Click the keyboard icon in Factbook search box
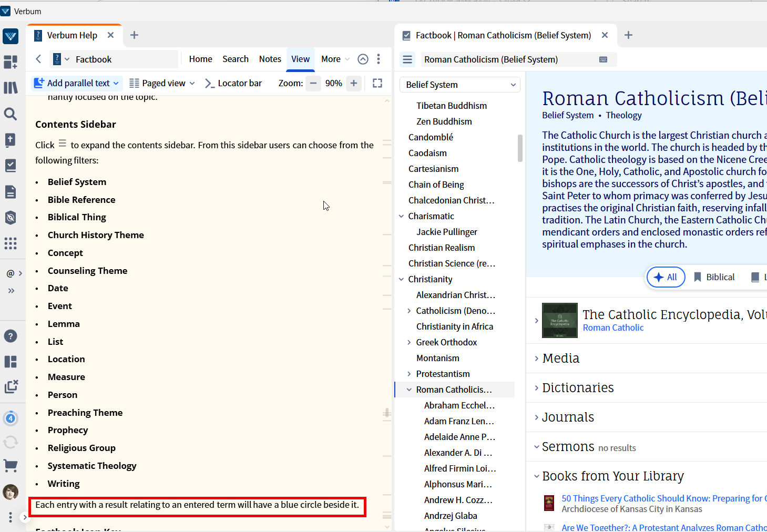This screenshot has height=532, width=767. [x=603, y=59]
